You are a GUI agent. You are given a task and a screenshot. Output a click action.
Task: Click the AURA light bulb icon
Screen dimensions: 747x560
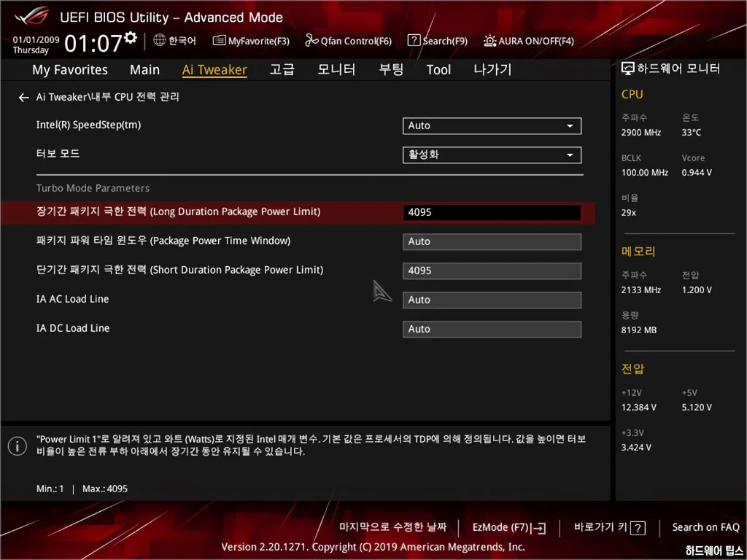[x=489, y=41]
